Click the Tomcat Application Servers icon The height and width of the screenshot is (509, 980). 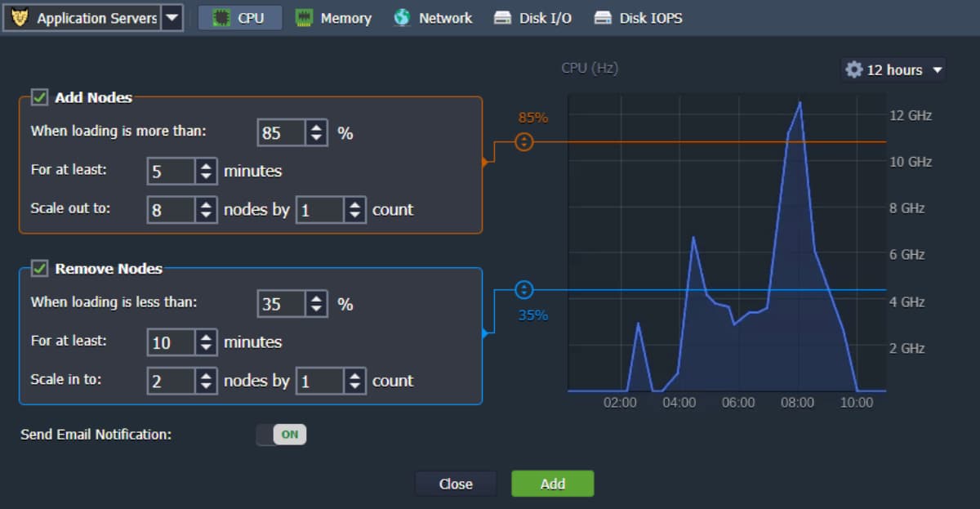(x=20, y=18)
